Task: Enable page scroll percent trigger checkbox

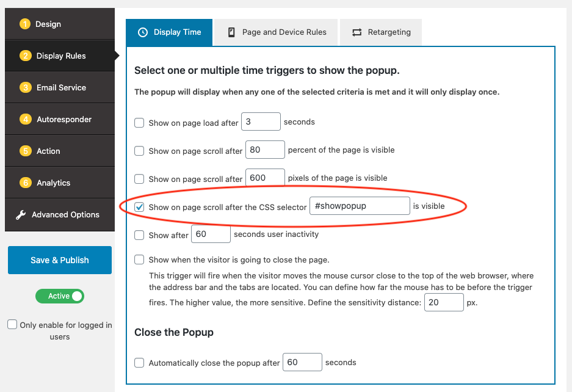Action: [x=139, y=151]
